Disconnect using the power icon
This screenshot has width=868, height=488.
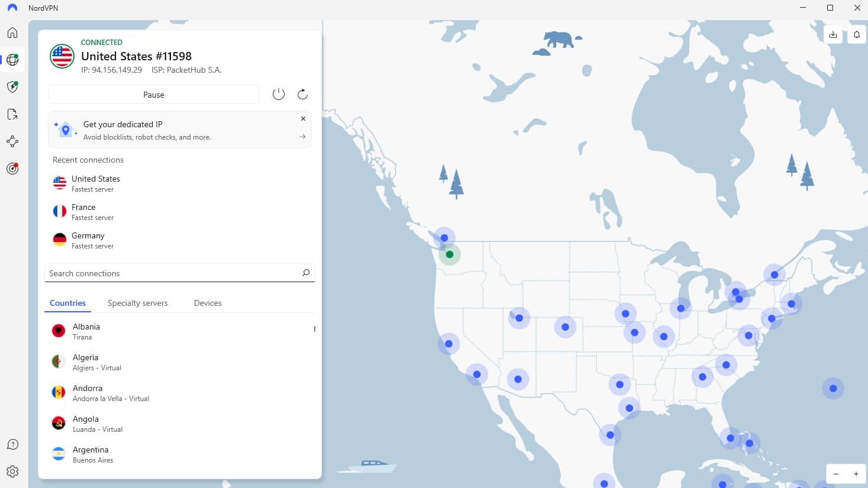tap(279, 94)
